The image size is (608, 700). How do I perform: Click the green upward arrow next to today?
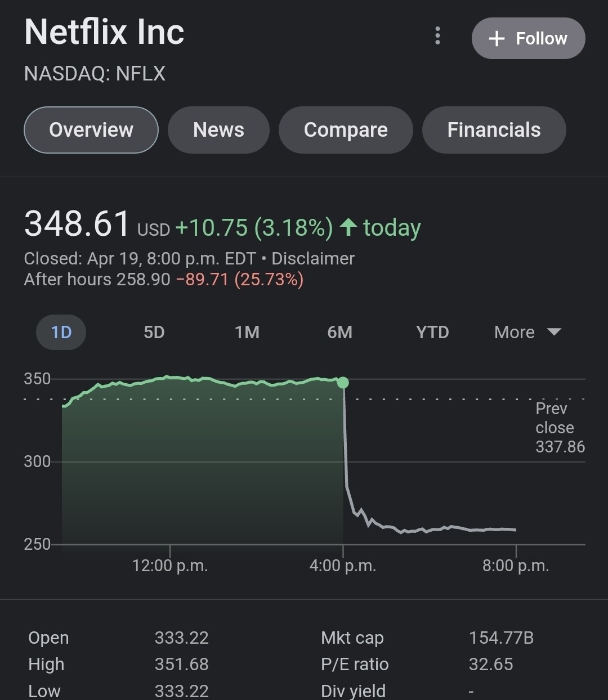pyautogui.click(x=347, y=227)
